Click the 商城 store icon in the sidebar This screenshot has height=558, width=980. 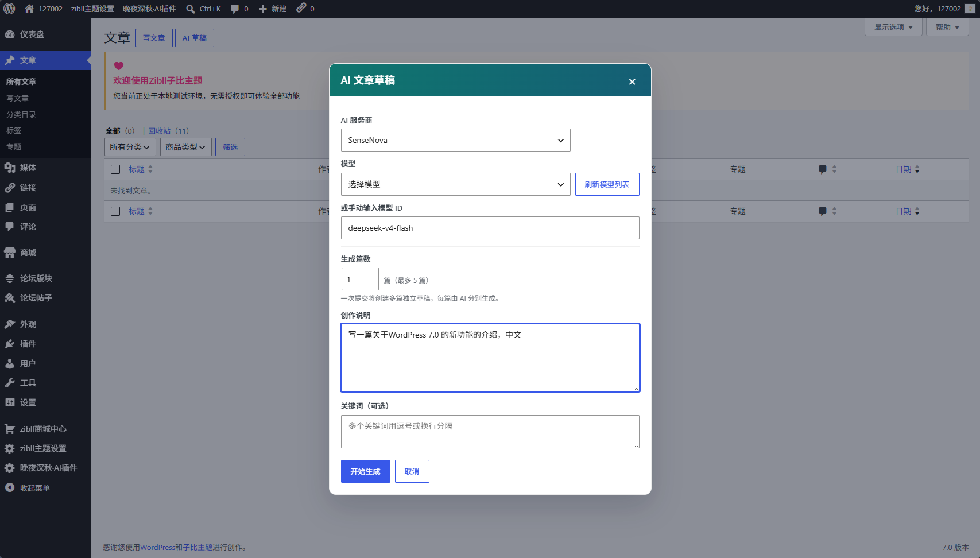[10, 253]
